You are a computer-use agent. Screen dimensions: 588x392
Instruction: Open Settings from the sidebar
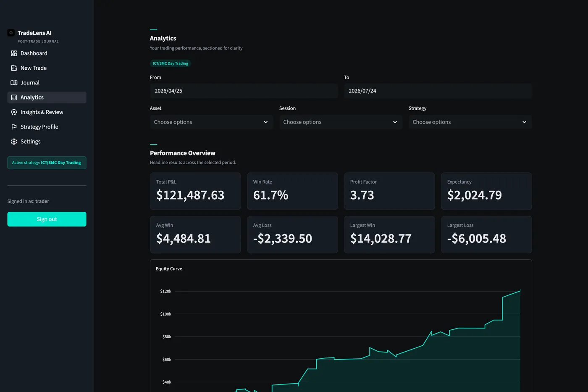point(47,142)
